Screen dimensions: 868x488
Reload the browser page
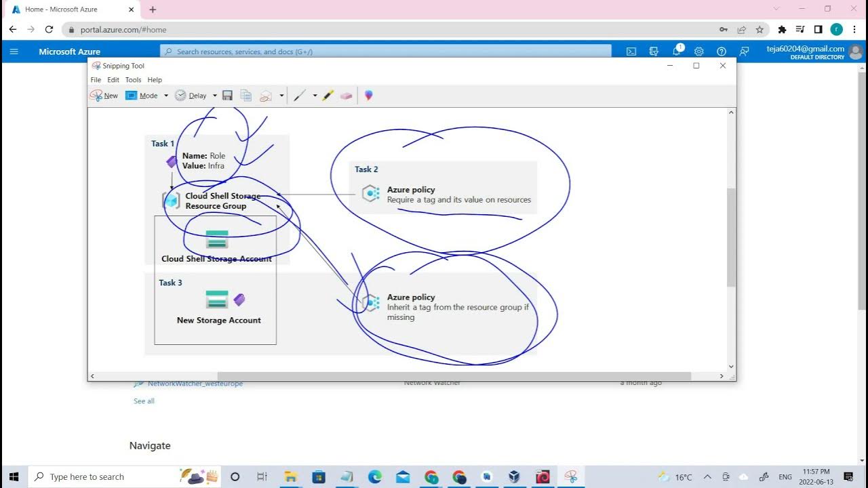pyautogui.click(x=49, y=30)
